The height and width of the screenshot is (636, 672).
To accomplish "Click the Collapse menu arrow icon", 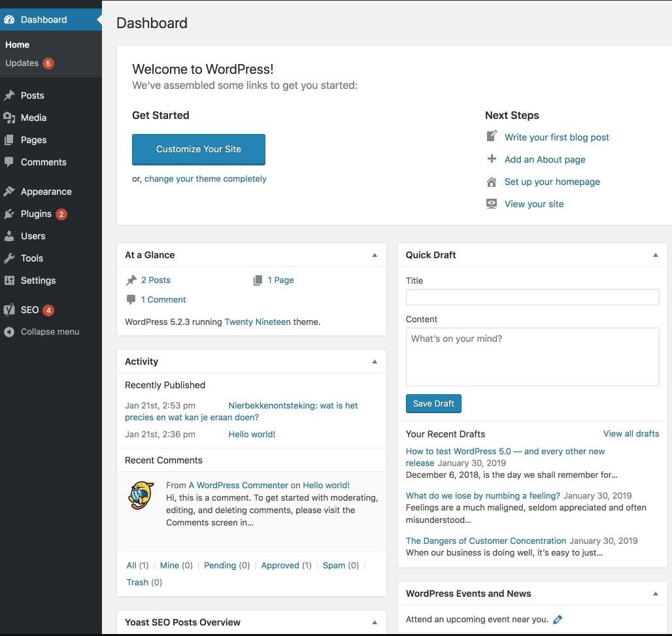I will click(8, 331).
